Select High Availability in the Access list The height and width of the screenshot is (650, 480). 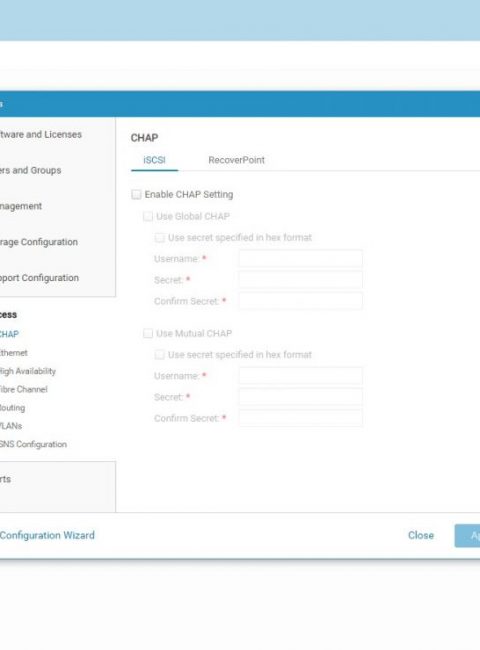28,371
